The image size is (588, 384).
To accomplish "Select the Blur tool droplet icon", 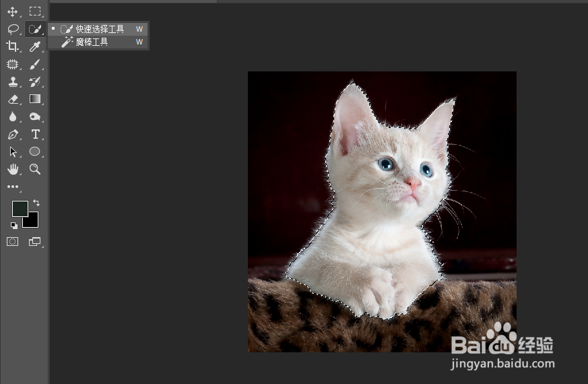I will point(13,117).
